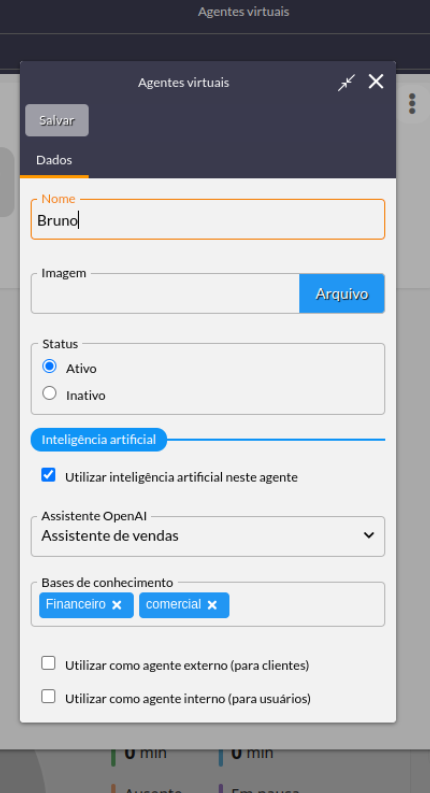Click the Assistente de vendas dropdown chevron
The width and height of the screenshot is (430, 793).
click(x=369, y=535)
